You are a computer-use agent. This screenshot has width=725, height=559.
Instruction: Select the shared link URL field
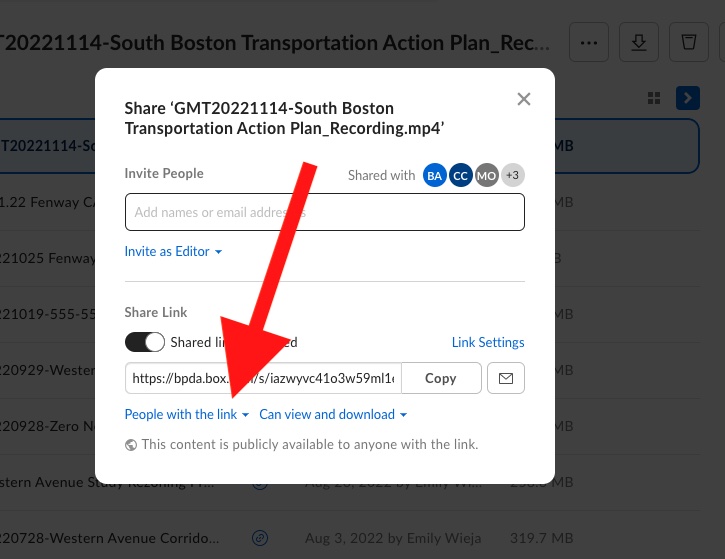[263, 379]
